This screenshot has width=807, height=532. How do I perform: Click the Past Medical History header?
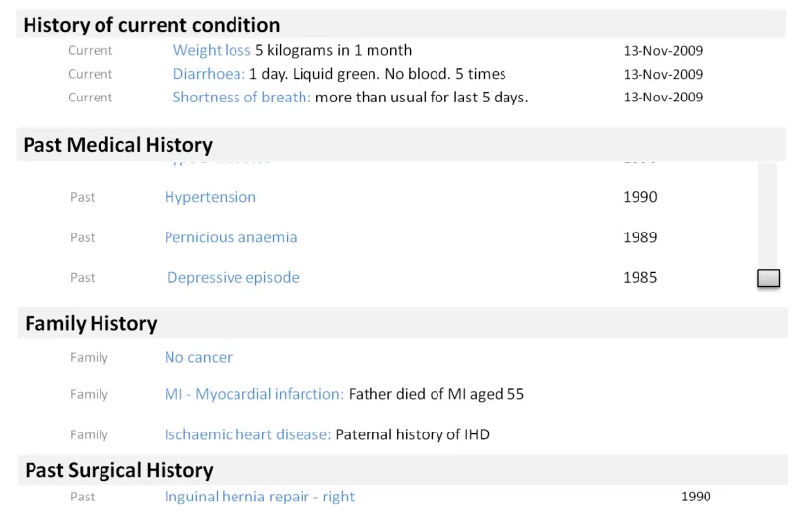coord(118,145)
